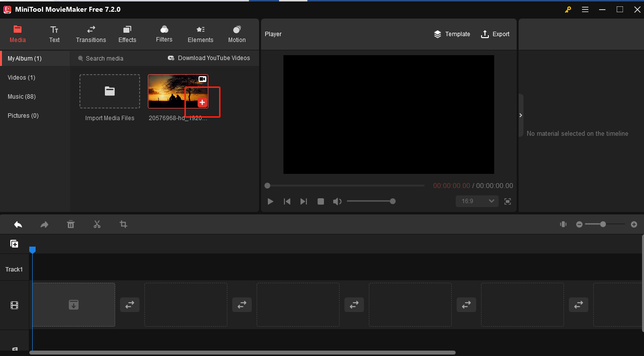
Task: Open the Media tab
Action: click(18, 34)
